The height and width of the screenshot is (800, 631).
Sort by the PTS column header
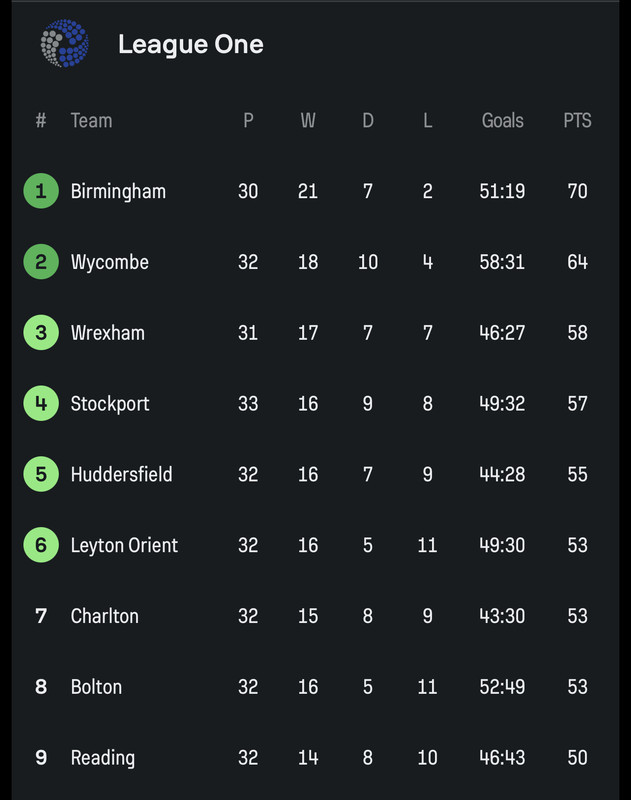pos(577,121)
